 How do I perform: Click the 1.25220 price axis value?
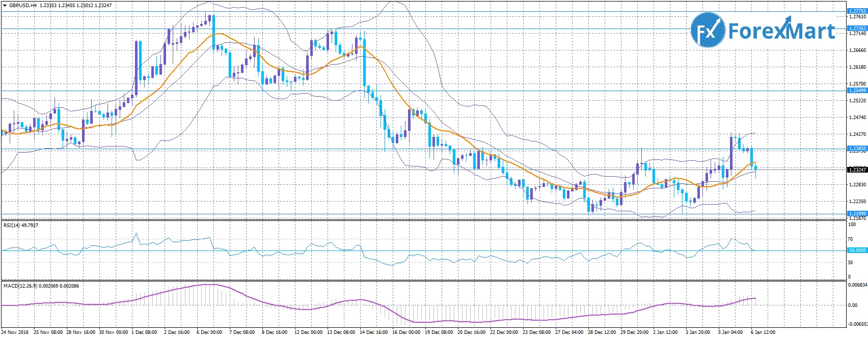[x=858, y=101]
